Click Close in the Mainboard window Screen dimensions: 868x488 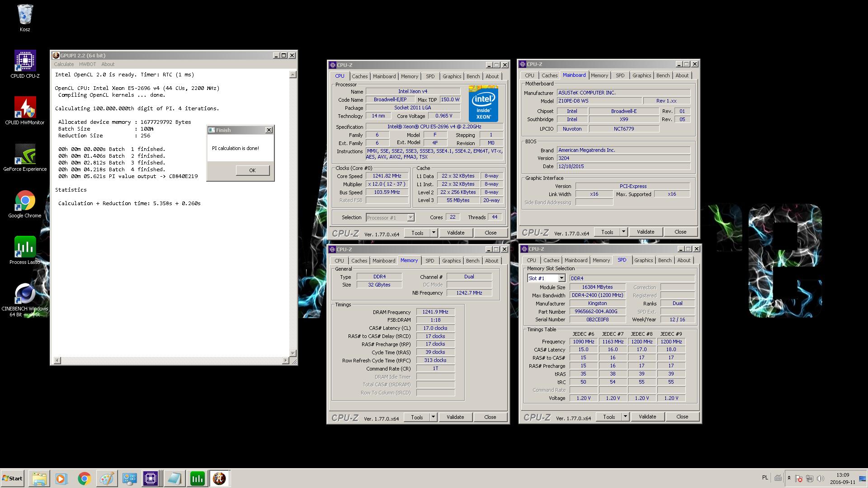point(680,232)
